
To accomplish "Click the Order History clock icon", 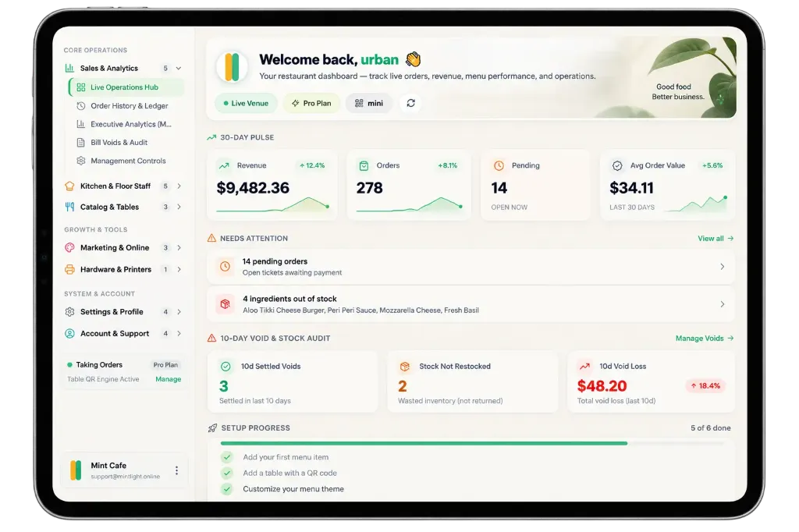I will 80,105.
